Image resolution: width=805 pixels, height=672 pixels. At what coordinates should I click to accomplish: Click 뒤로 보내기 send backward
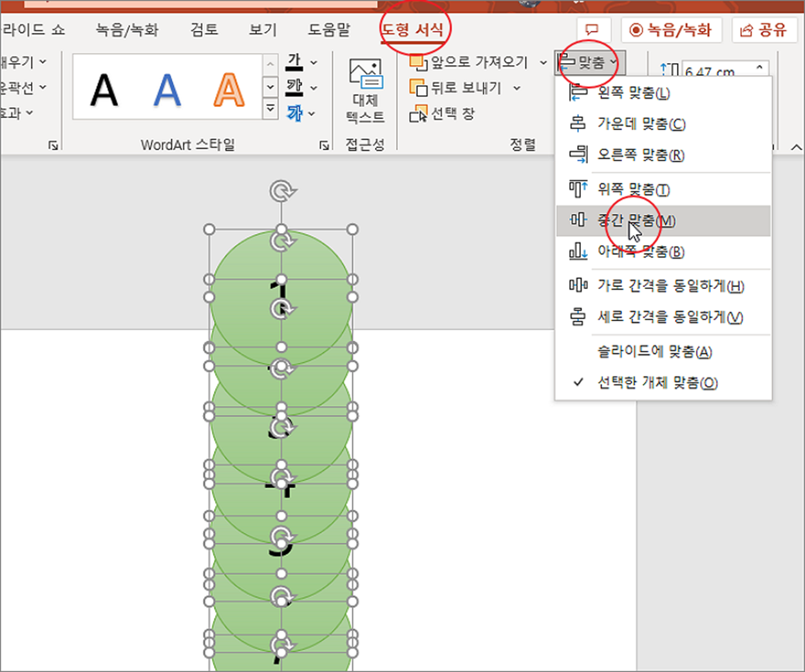tap(456, 88)
